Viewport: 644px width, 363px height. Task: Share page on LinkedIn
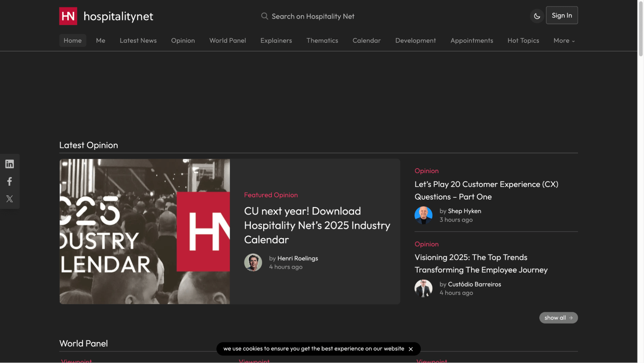(x=10, y=164)
